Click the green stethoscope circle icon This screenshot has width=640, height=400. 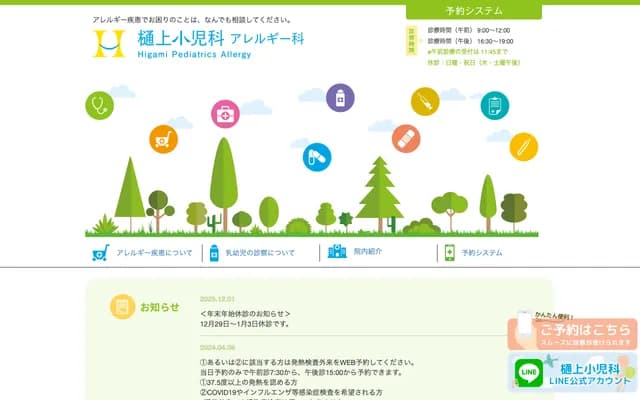tap(99, 105)
